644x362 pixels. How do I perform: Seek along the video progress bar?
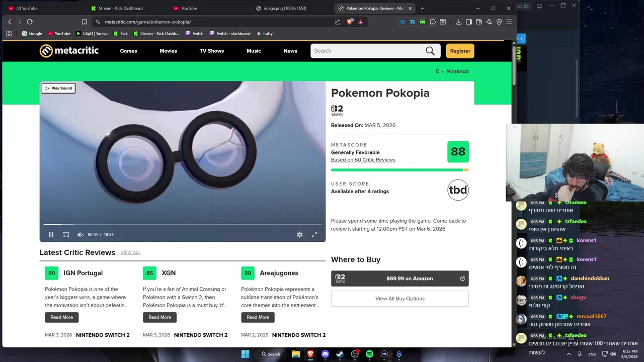(x=183, y=224)
